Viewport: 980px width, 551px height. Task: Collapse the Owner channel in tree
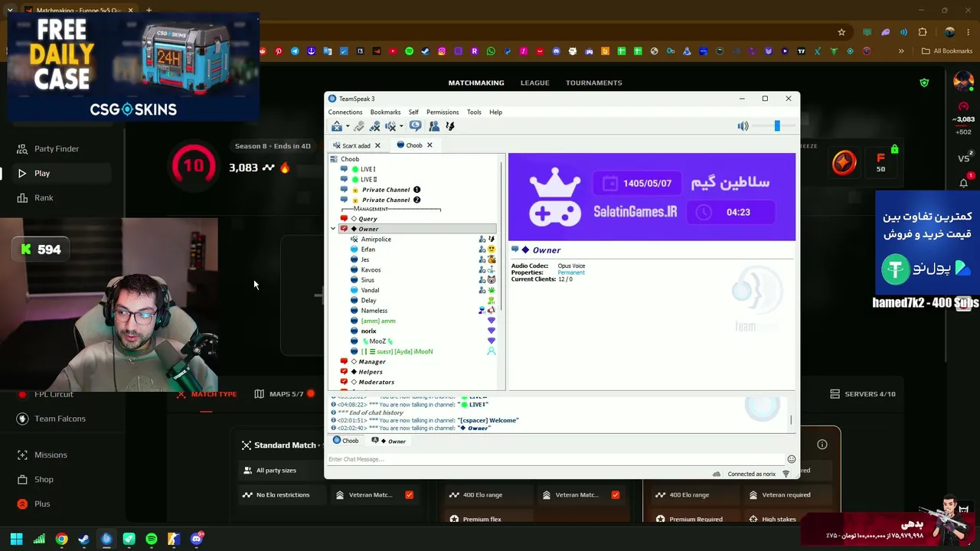click(x=333, y=229)
